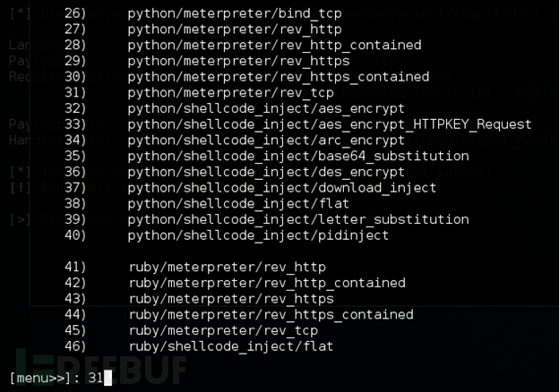Select the aes_encrypt_HTTPKEY_Request payload line
This screenshot has width=559, height=392.
point(329,124)
